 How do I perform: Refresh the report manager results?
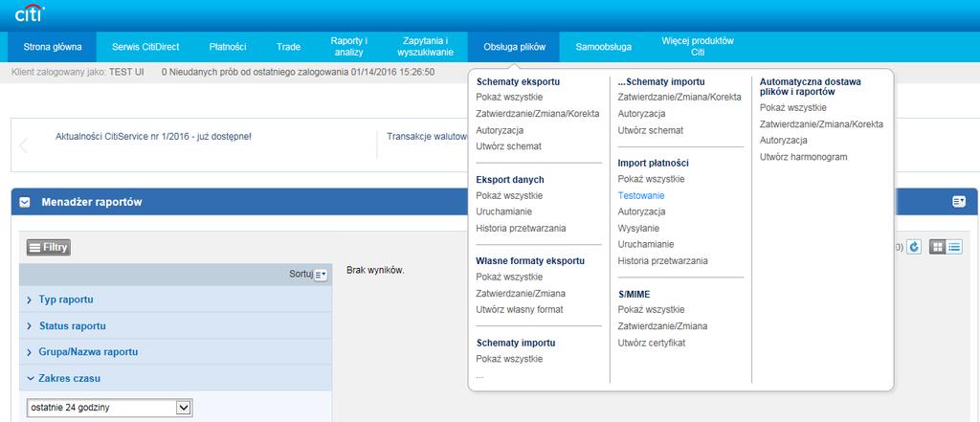914,247
